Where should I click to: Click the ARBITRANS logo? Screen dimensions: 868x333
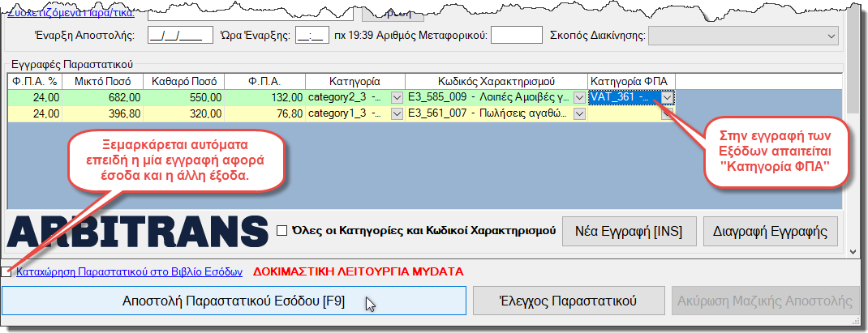click(x=136, y=232)
